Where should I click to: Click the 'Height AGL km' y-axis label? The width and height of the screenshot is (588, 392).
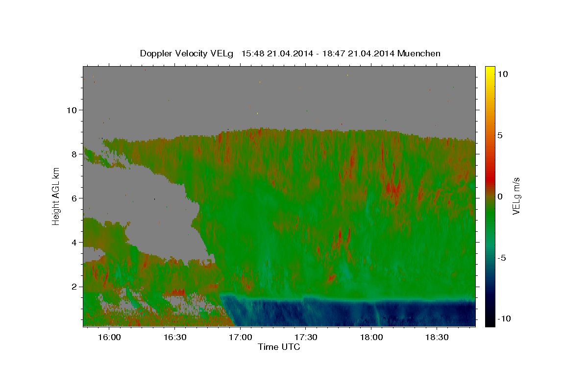pos(56,196)
